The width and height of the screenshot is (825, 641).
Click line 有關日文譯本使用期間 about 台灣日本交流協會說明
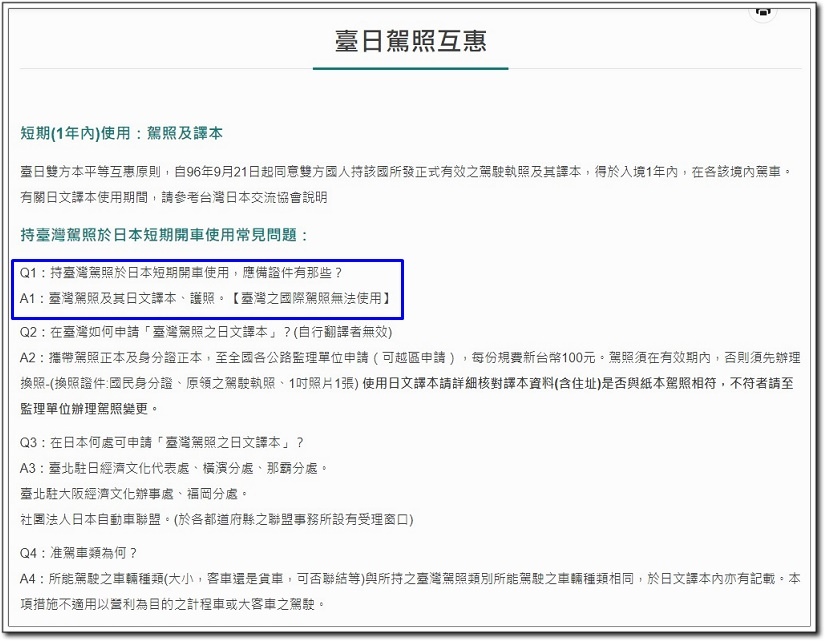coord(174,197)
